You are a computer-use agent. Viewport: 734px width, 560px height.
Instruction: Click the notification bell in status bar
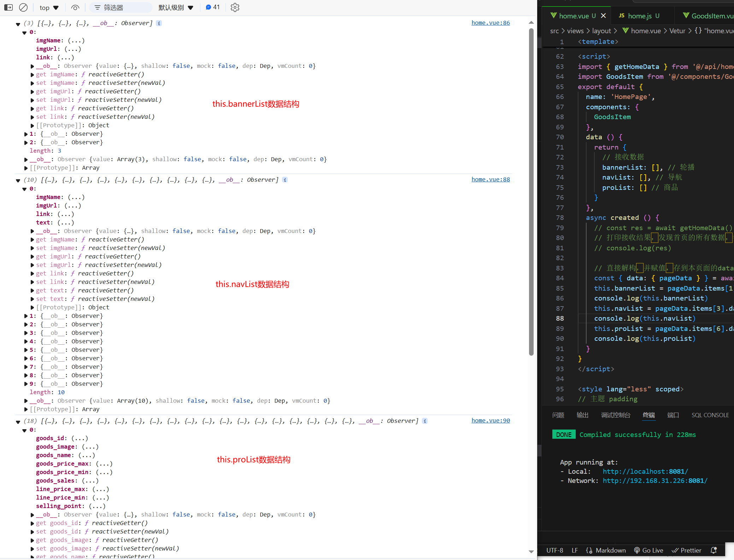[x=714, y=550]
